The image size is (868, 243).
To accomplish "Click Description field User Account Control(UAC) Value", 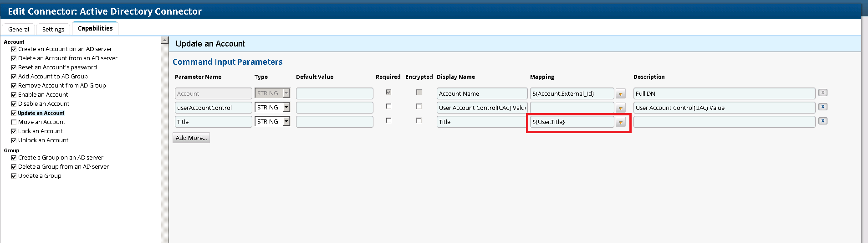I will tap(724, 108).
